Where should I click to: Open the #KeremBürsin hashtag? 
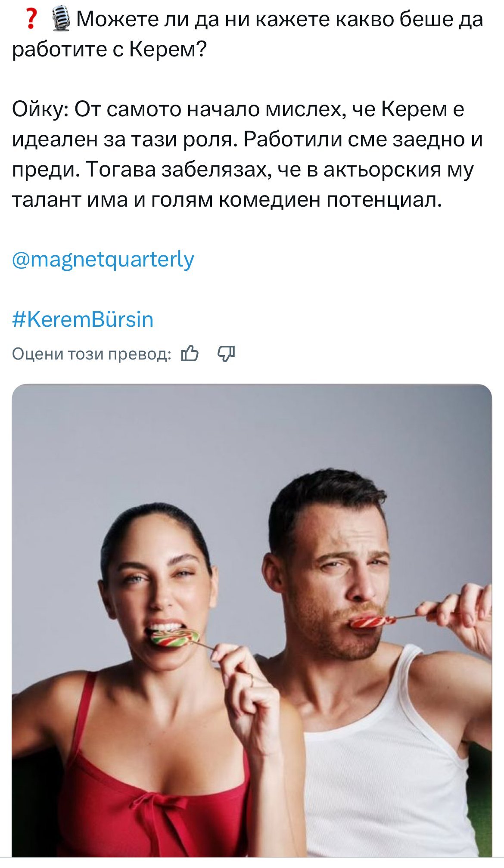coord(83,319)
